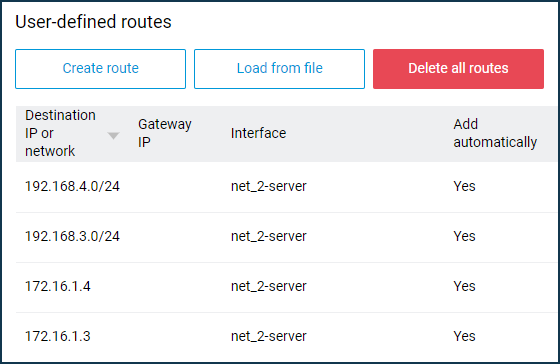Click the Gateway IP column header
The height and width of the screenshot is (364, 560).
click(x=165, y=133)
